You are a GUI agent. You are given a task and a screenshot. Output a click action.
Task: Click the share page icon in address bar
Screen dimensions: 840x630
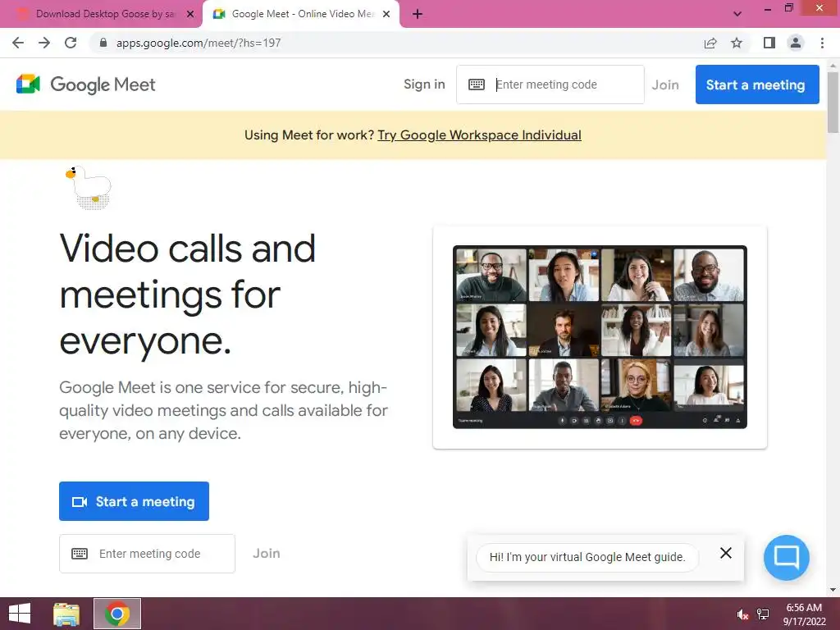point(710,43)
